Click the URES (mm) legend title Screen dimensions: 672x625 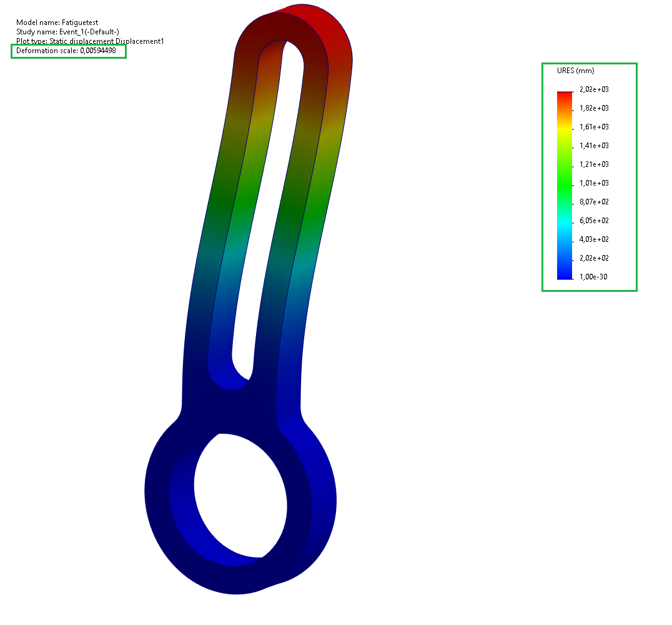[x=575, y=71]
